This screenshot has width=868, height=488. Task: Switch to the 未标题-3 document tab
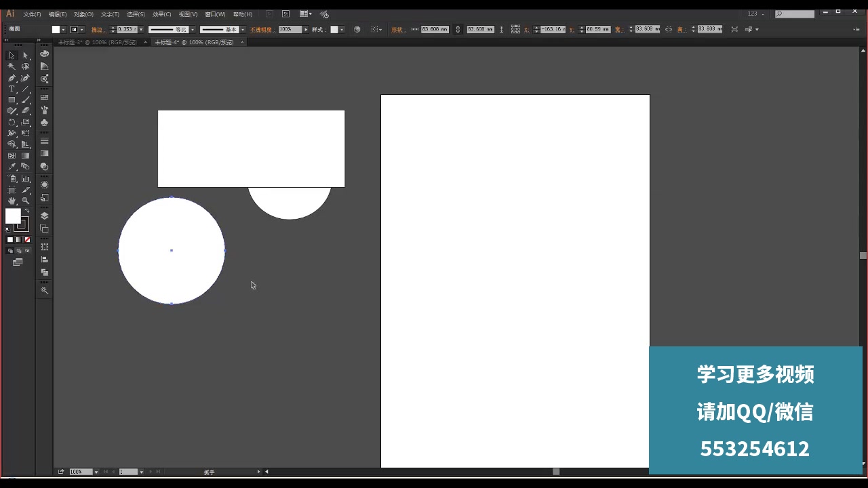pyautogui.click(x=97, y=42)
